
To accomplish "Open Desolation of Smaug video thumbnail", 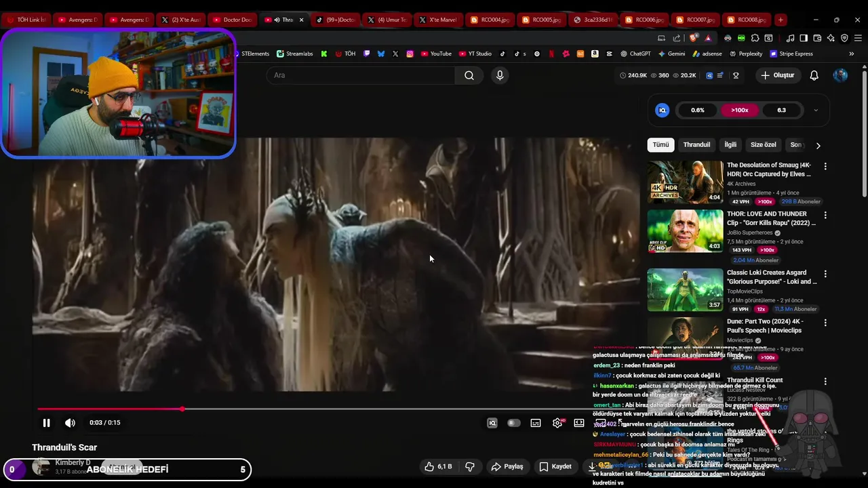I will [x=685, y=182].
